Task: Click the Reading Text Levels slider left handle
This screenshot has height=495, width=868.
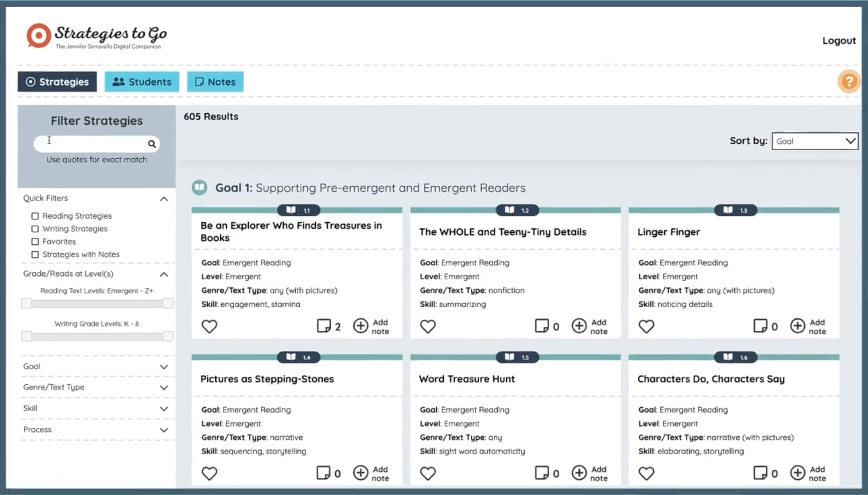Action: [x=26, y=304]
